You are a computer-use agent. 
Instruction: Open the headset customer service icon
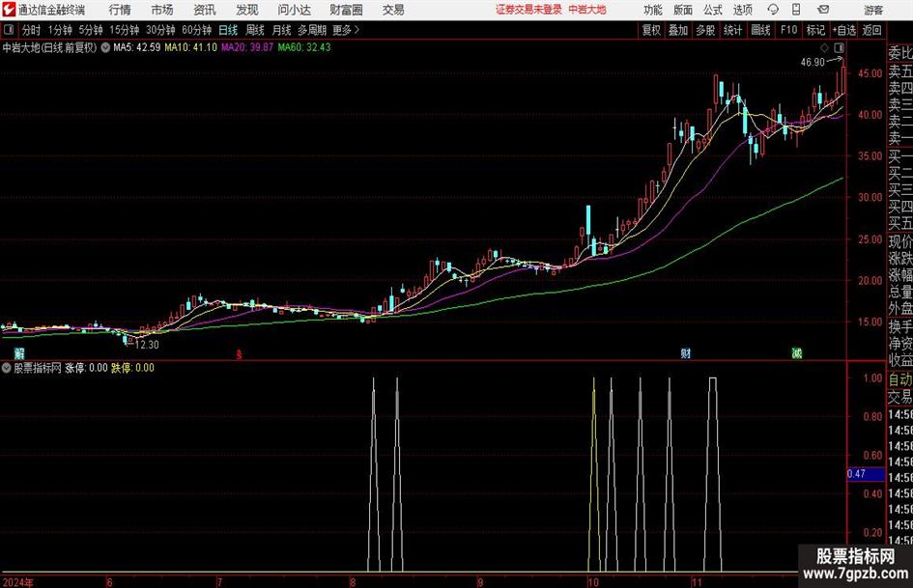tap(773, 10)
